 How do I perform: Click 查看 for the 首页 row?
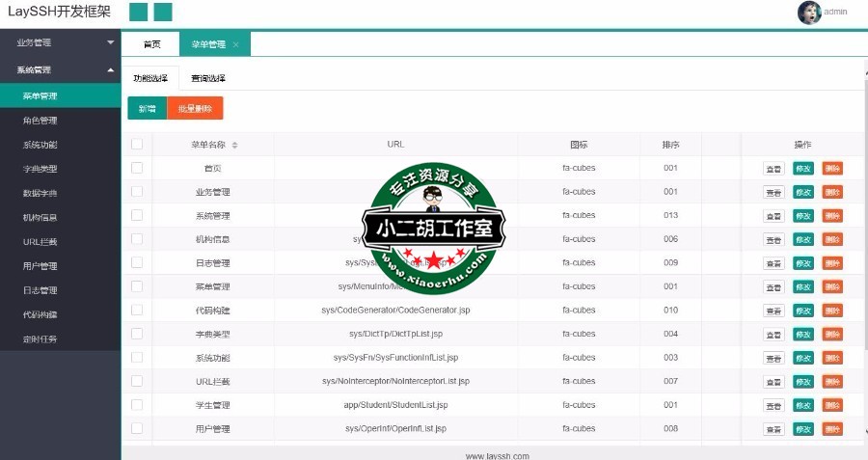click(773, 168)
